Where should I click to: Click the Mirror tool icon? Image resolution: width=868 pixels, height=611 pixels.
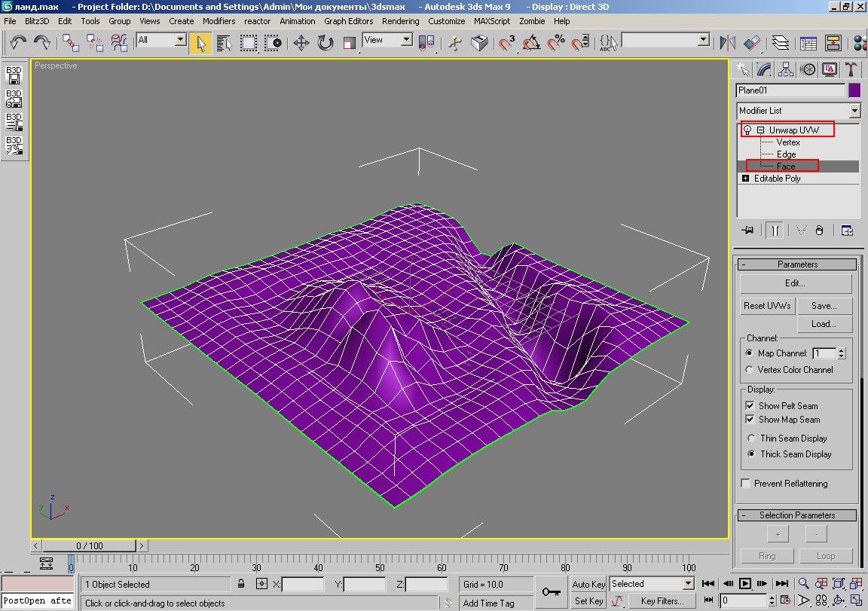click(x=727, y=43)
